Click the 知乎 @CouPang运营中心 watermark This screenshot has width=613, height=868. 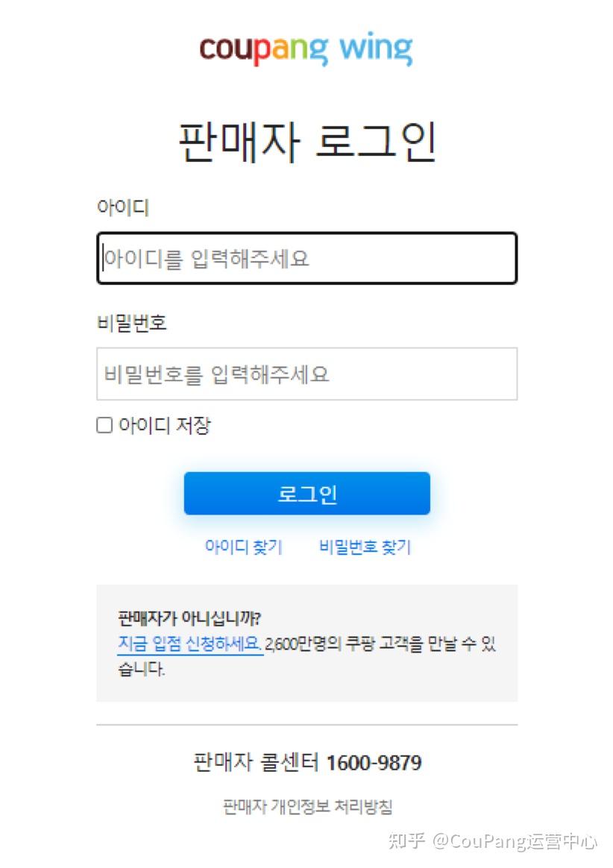coord(493,841)
